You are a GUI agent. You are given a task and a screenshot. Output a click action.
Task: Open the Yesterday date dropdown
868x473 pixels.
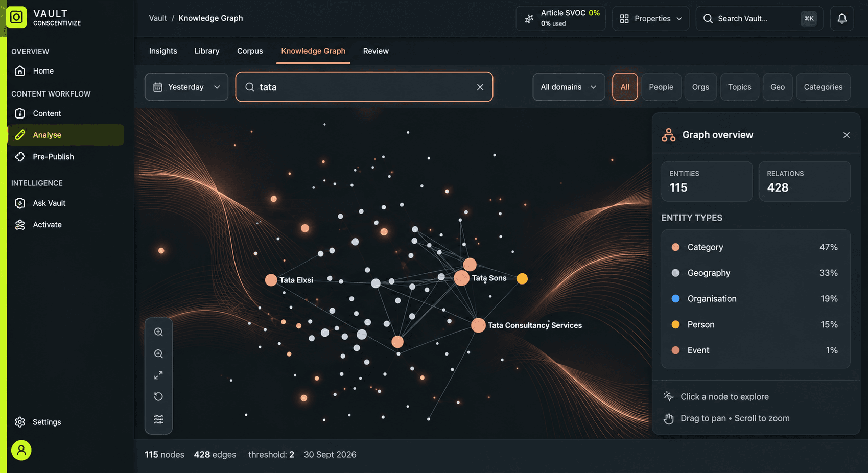(186, 87)
